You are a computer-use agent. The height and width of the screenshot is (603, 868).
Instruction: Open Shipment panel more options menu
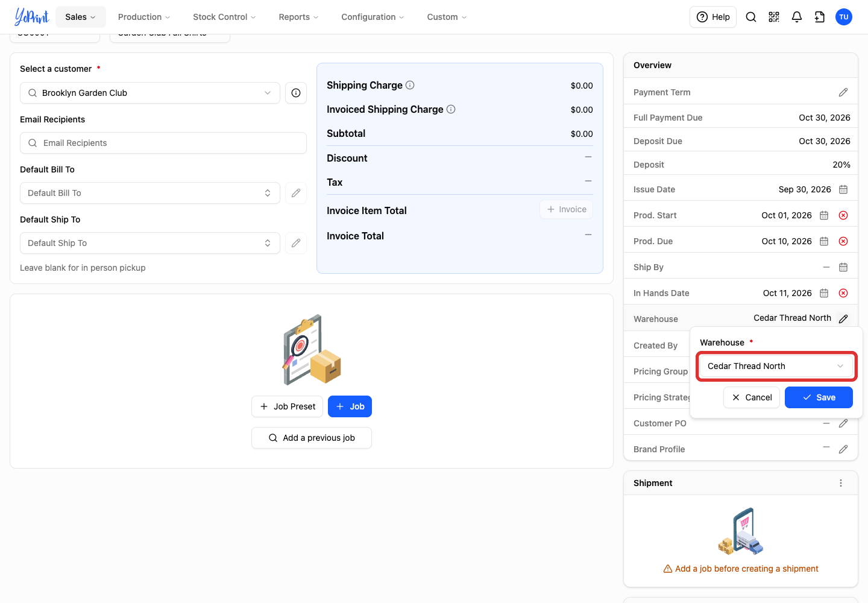tap(841, 483)
